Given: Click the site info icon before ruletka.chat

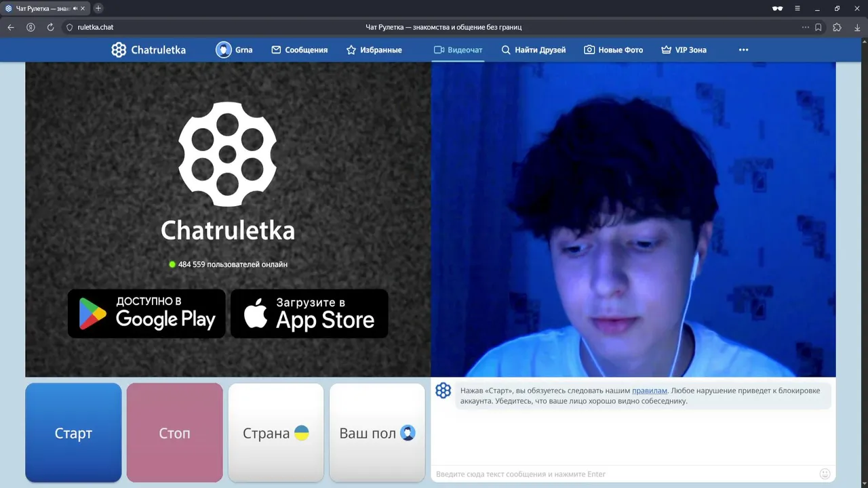Looking at the screenshot, I should coord(69,27).
